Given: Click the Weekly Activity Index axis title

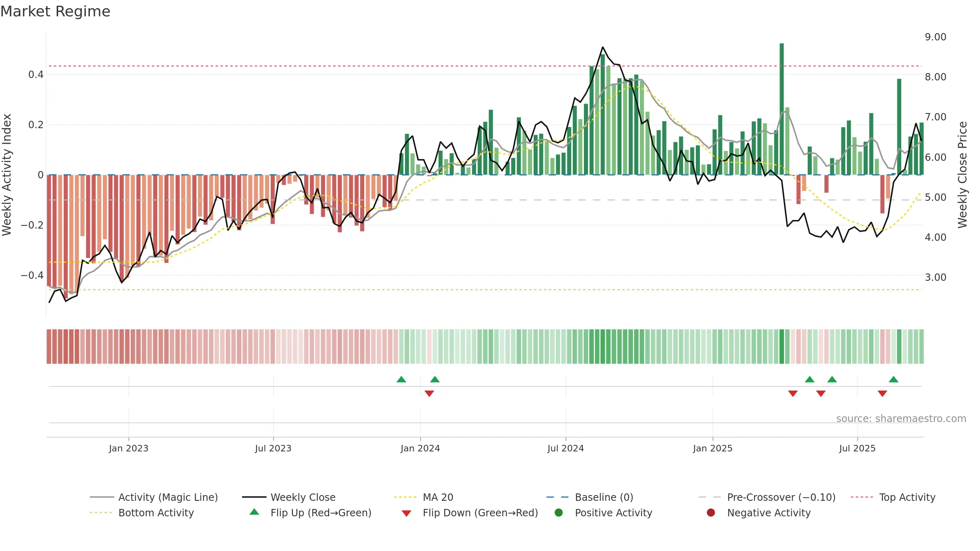Looking at the screenshot, I should (7, 175).
